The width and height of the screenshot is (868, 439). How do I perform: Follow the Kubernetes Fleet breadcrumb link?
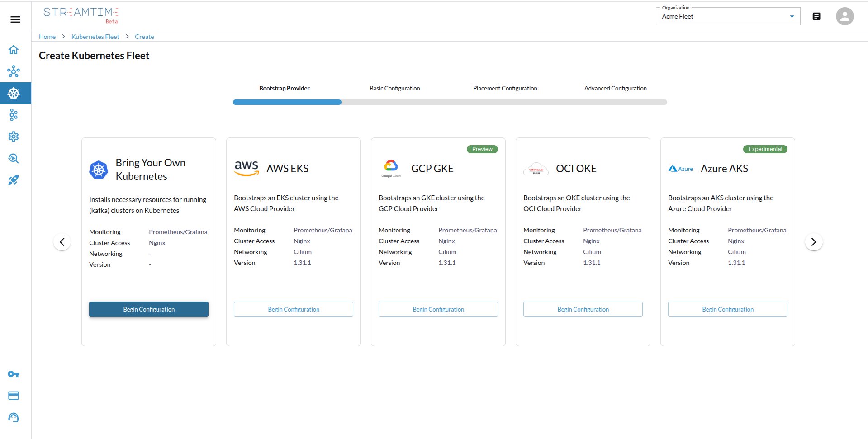[95, 37]
